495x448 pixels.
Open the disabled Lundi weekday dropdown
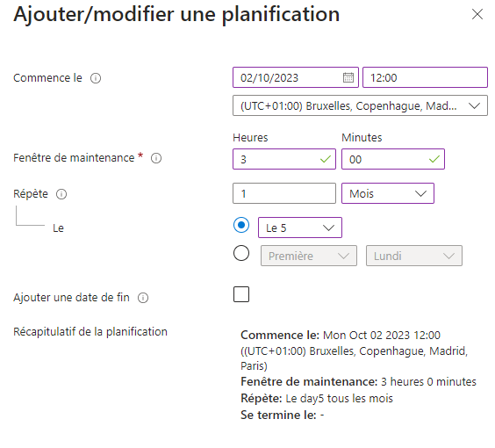(414, 256)
